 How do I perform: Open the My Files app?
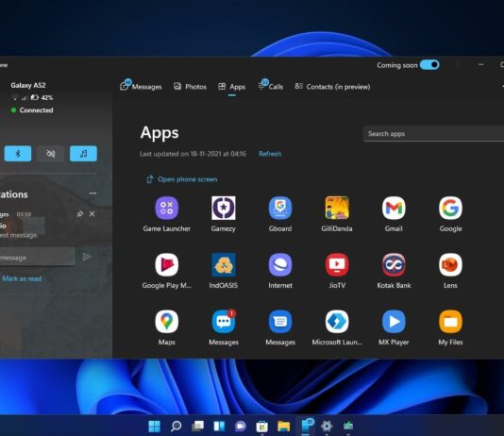click(450, 321)
